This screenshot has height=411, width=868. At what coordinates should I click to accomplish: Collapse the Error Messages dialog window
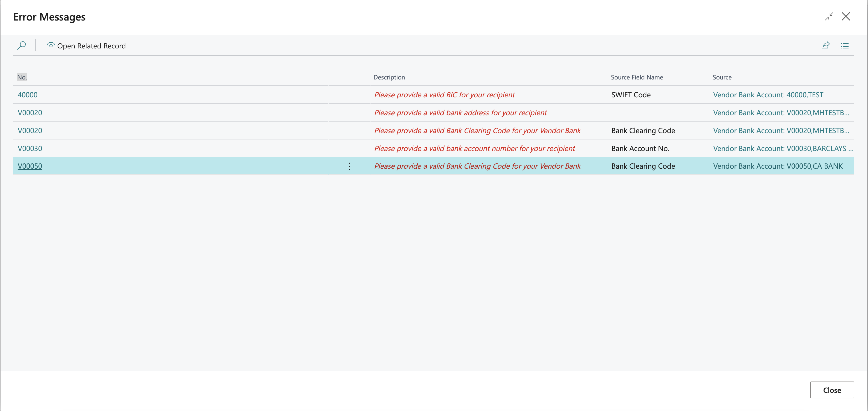[x=829, y=16]
